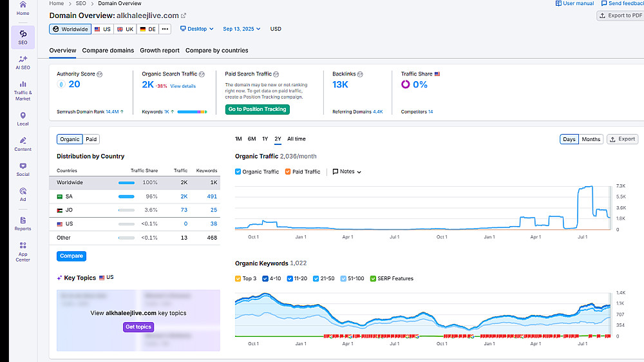Viewport: 644px width, 362px height.
Task: Open the Desktop device dropdown
Action: (x=197, y=29)
